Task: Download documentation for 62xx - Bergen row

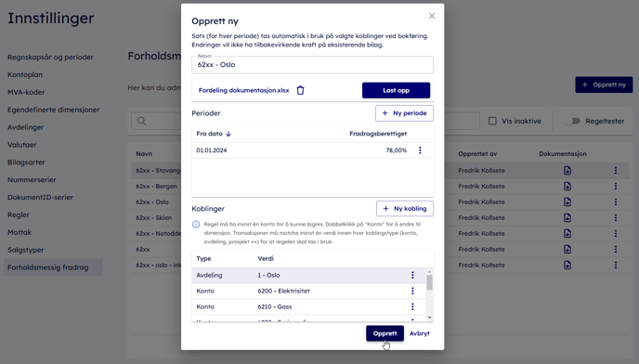Action: coord(567,187)
